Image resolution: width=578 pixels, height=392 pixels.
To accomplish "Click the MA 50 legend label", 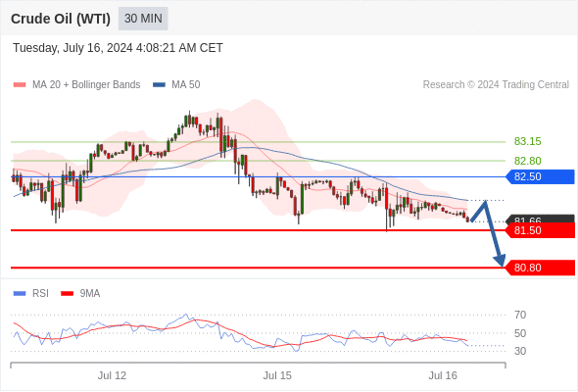I will tap(186, 85).
